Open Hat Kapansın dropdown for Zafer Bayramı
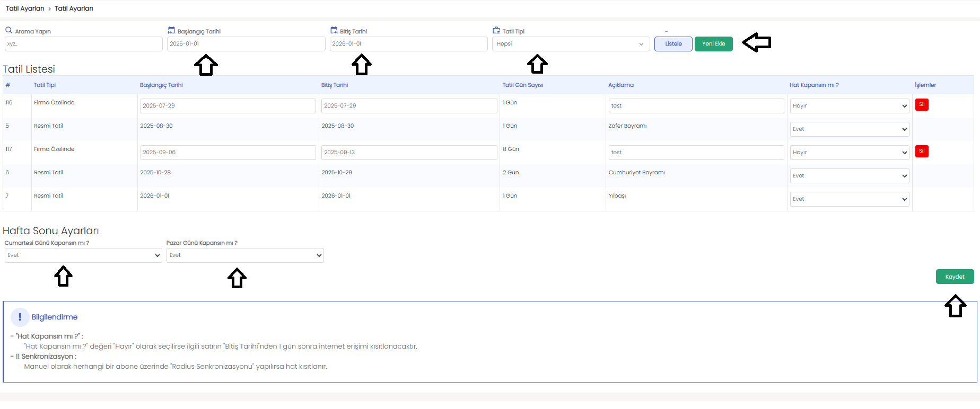Image resolution: width=980 pixels, height=409 pixels. coord(849,129)
